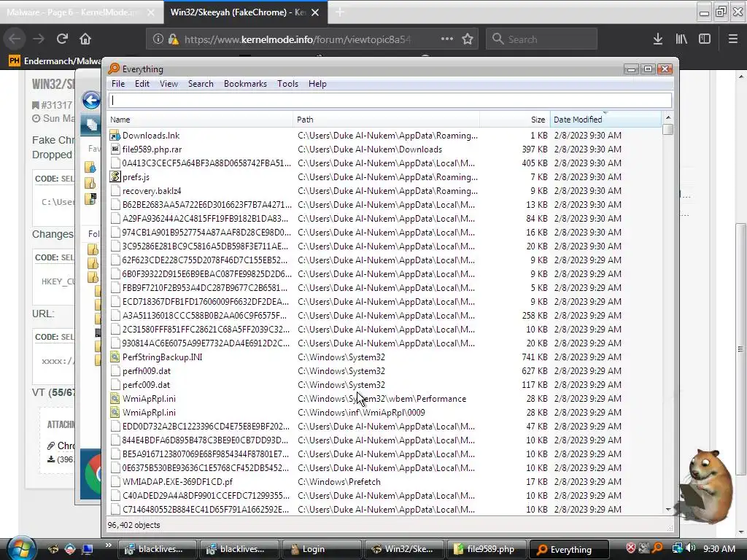Click the file9589.php.rar archive icon

pos(115,149)
